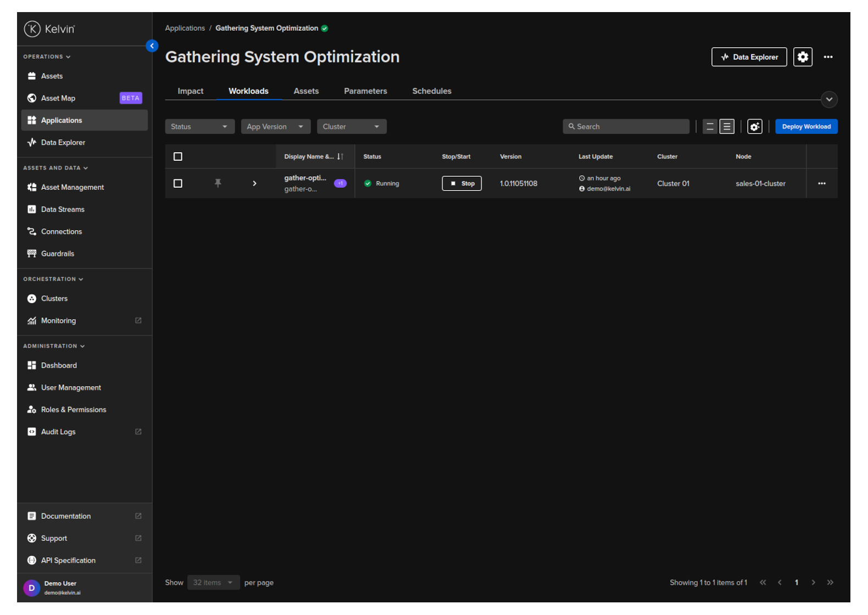The image size is (868, 615).
Task: Click the page header three-dots menu
Action: click(x=828, y=57)
